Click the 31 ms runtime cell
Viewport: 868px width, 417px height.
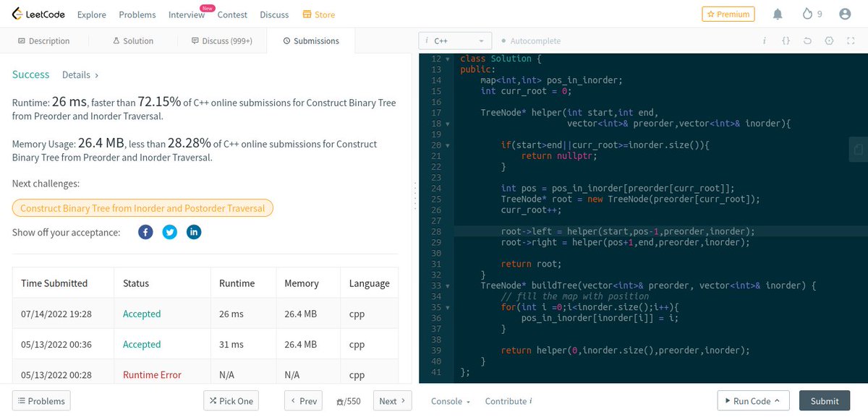click(x=243, y=344)
